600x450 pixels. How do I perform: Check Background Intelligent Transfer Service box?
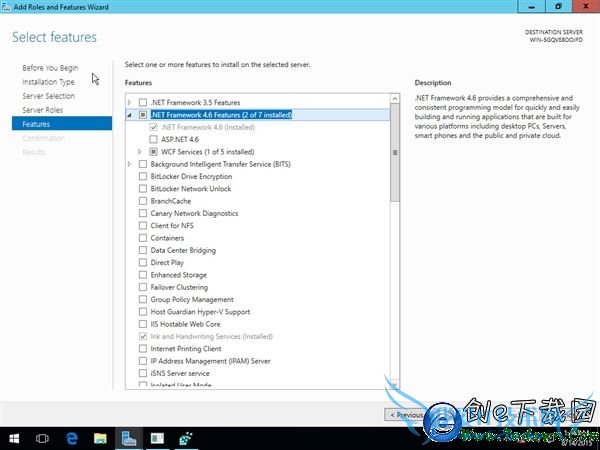pyautogui.click(x=143, y=164)
